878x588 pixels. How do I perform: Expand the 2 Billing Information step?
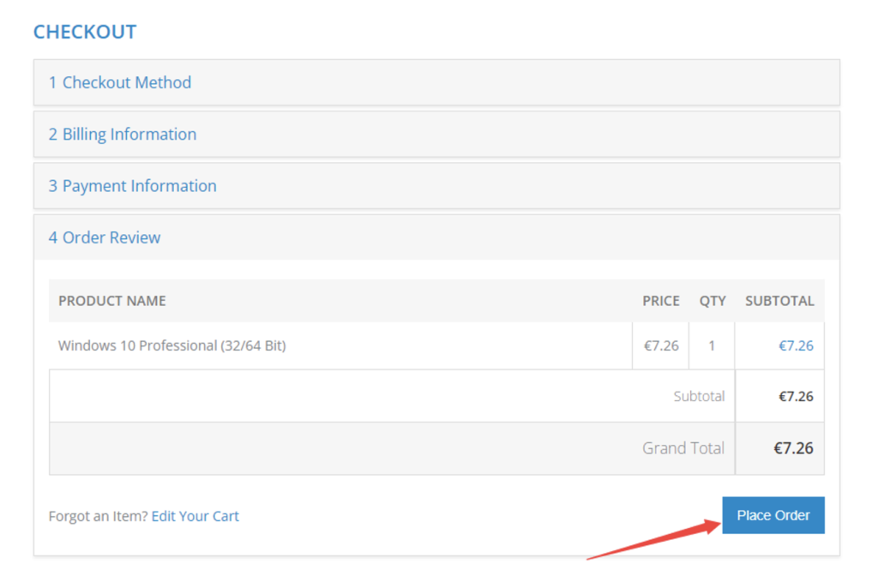[x=436, y=135]
